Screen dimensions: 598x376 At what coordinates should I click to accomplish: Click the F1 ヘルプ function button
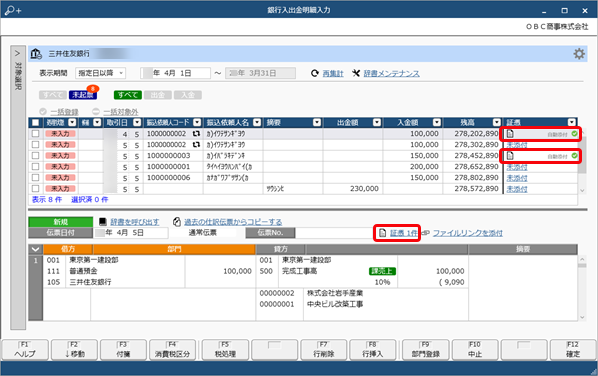(x=25, y=350)
